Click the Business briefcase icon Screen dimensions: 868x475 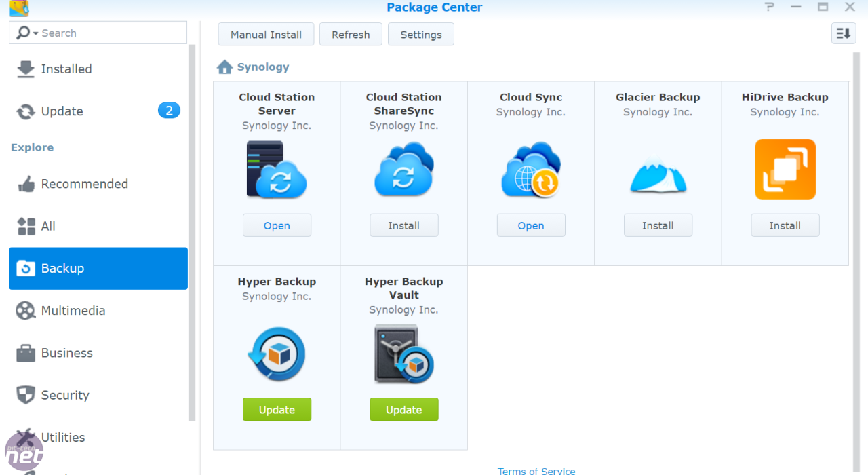coord(26,353)
